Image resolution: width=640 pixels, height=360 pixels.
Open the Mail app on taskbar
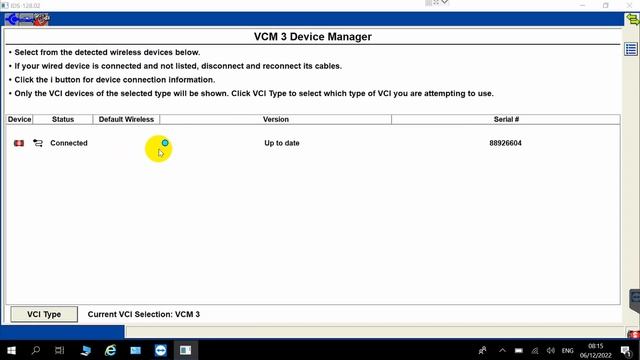tap(136, 350)
